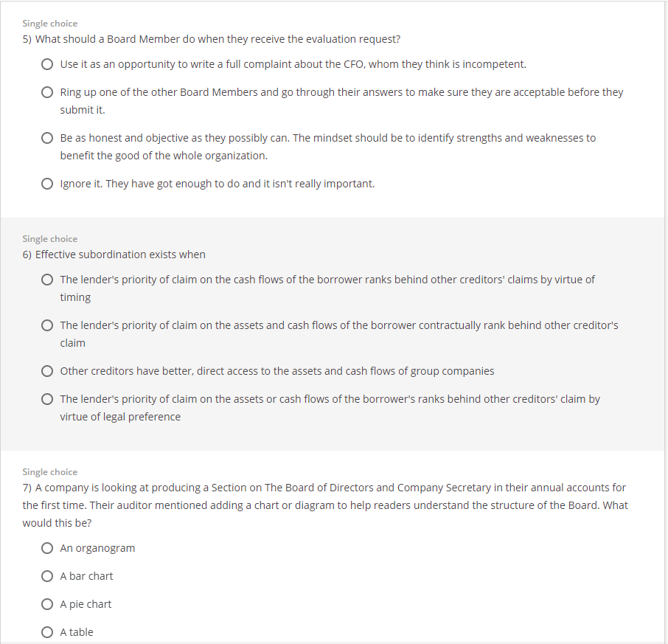Viewport: 668px width, 644px height.
Task: Click the "Single choice" label above question 6
Action: [49, 238]
